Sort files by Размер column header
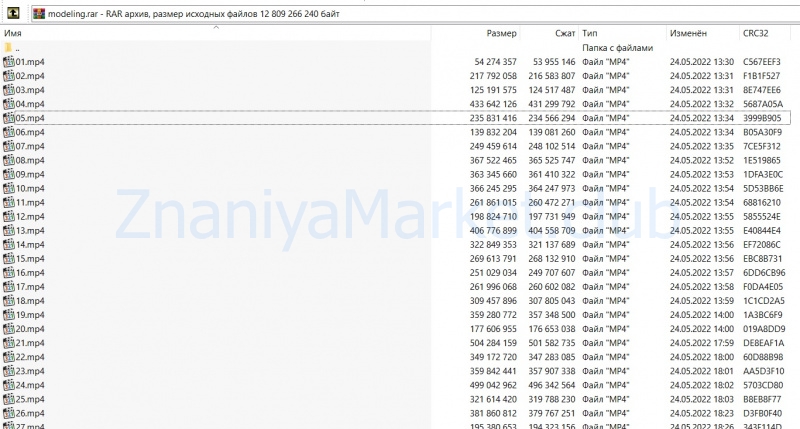 [x=500, y=33]
